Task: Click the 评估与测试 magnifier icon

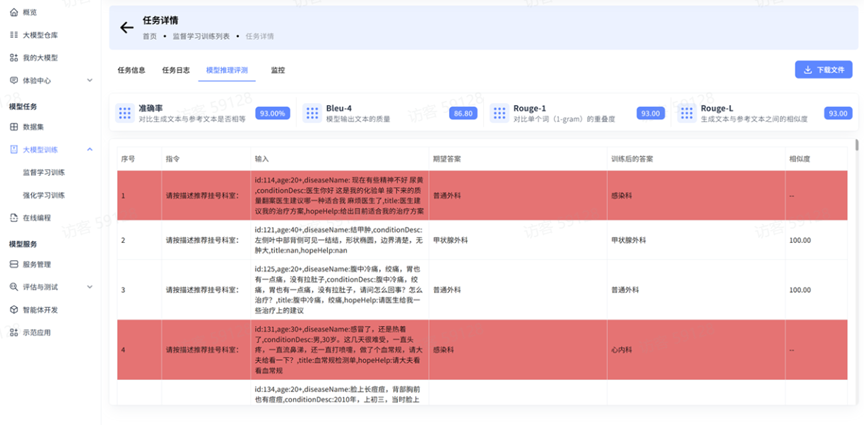Action: pos(14,287)
